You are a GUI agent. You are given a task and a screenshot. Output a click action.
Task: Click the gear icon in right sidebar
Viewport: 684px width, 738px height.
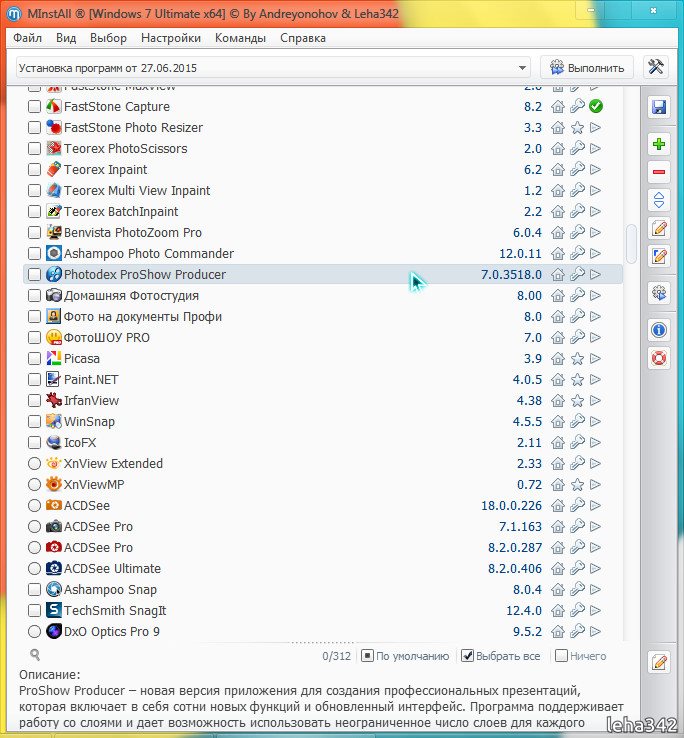coord(659,293)
